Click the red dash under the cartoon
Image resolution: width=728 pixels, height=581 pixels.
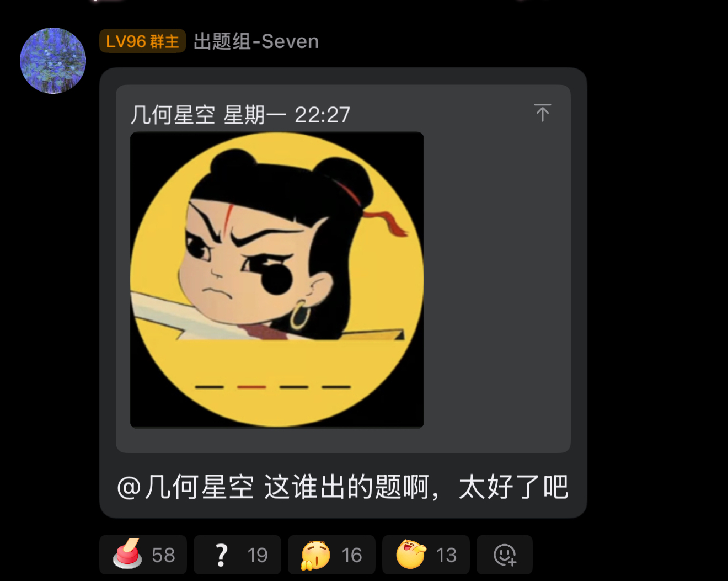[x=251, y=387]
